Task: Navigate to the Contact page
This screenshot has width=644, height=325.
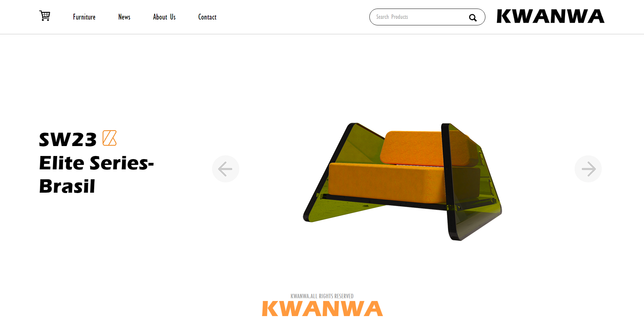Action: click(207, 17)
